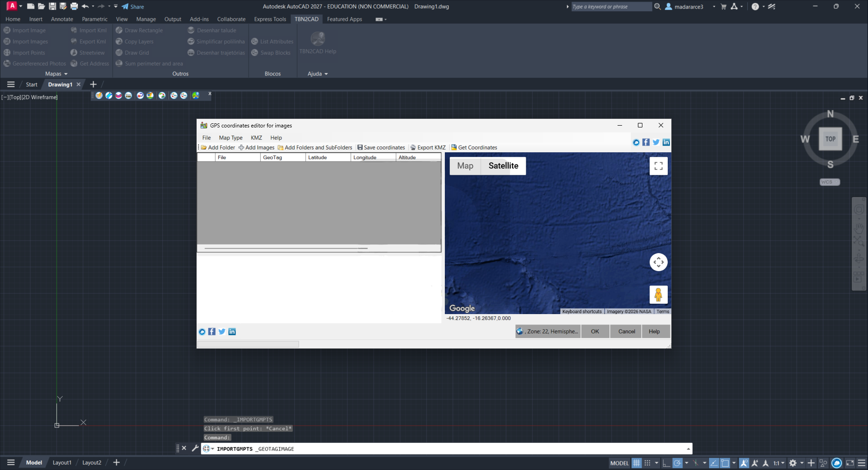Switch to Express Tools ribbon tab

(270, 19)
